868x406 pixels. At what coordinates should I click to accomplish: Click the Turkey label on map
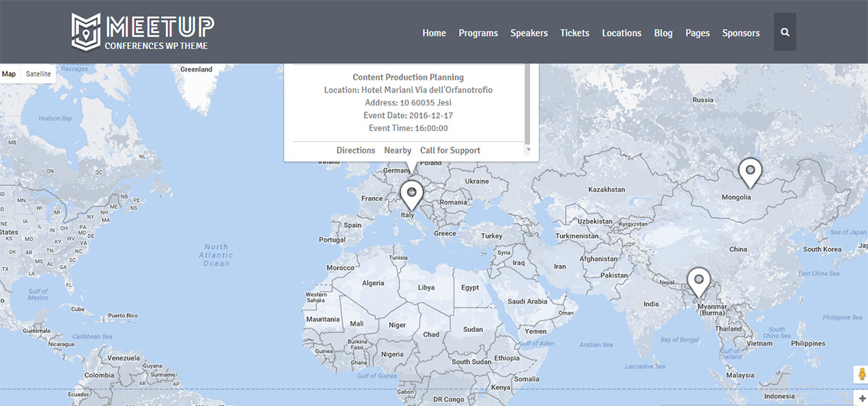point(491,236)
